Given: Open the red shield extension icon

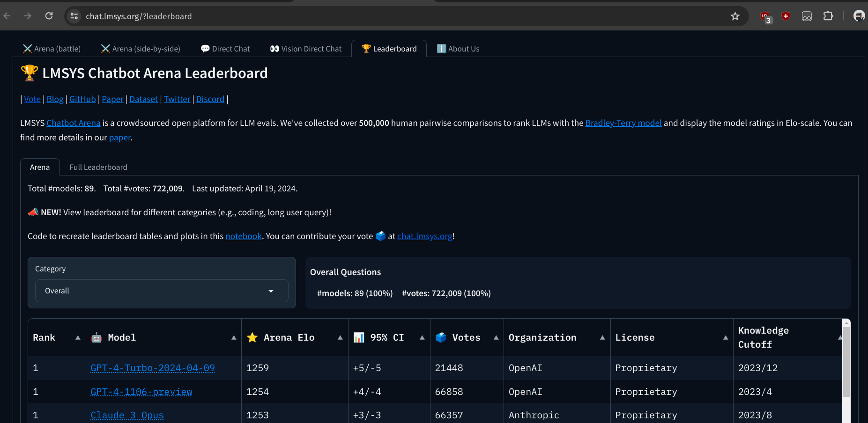Looking at the screenshot, I should [786, 16].
